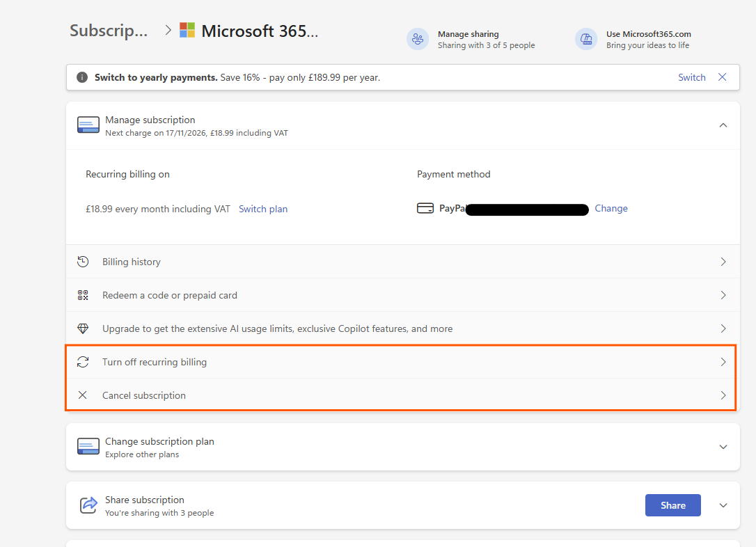
Task: Click the breadcrumb separator chevron
Action: pyautogui.click(x=168, y=30)
